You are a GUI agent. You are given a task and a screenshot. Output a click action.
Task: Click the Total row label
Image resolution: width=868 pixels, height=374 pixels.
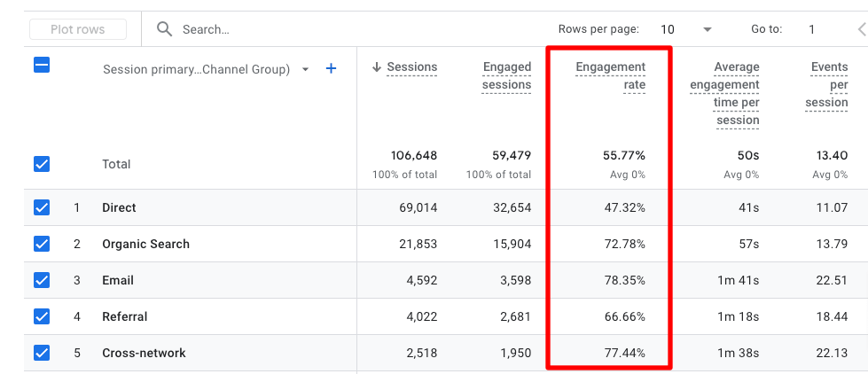point(116,164)
